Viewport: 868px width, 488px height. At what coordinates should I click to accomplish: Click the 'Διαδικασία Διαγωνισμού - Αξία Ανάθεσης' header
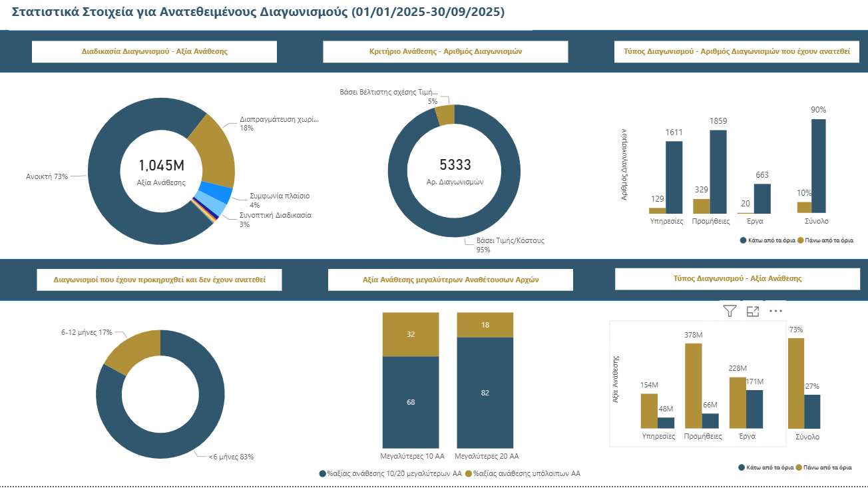click(154, 51)
